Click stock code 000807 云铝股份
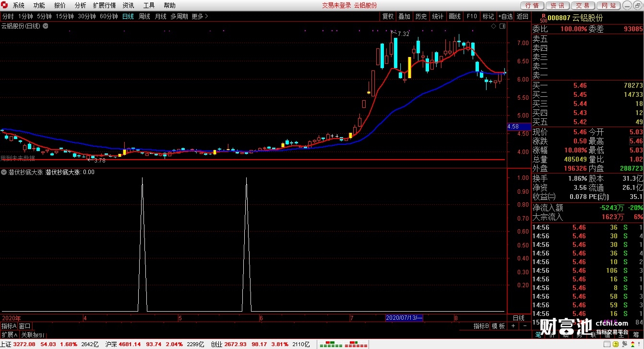This screenshot has width=644, height=349. click(x=575, y=18)
